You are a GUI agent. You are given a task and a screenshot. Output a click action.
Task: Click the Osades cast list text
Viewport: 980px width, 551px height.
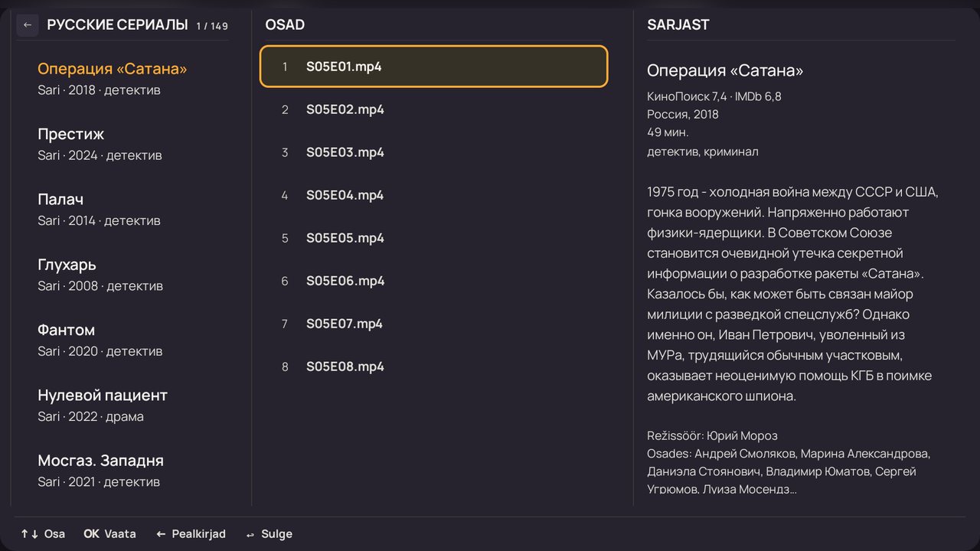coord(789,471)
